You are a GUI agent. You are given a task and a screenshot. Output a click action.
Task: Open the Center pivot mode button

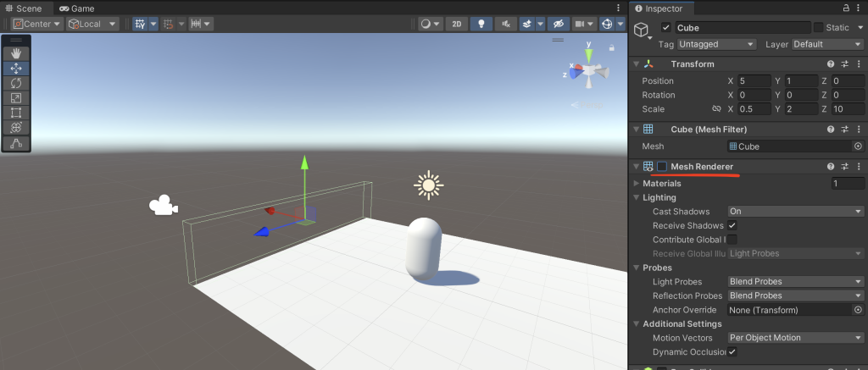click(x=37, y=24)
